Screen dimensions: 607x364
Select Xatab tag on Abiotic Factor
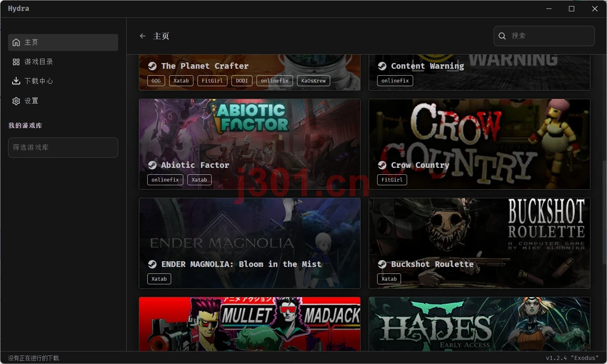200,180
